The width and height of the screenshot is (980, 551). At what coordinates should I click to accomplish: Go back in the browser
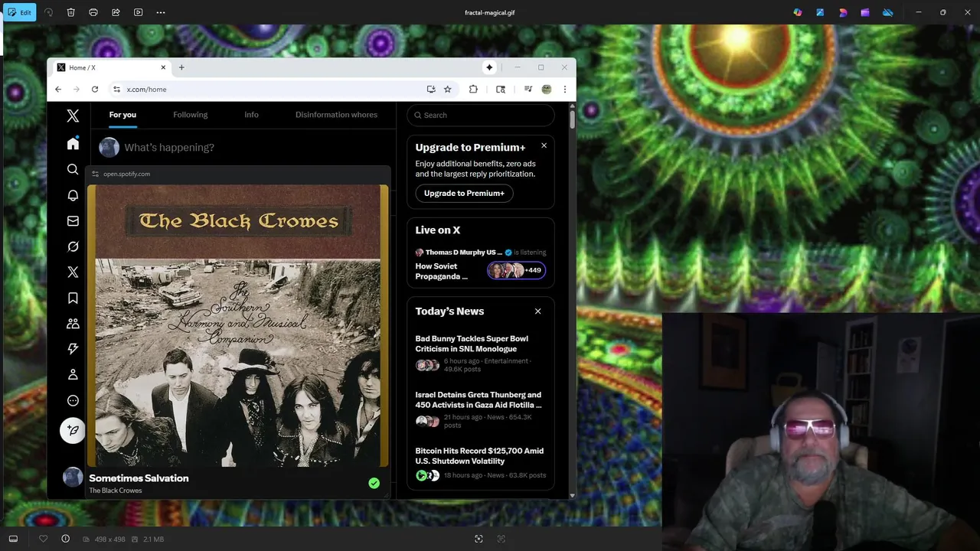[x=58, y=90]
